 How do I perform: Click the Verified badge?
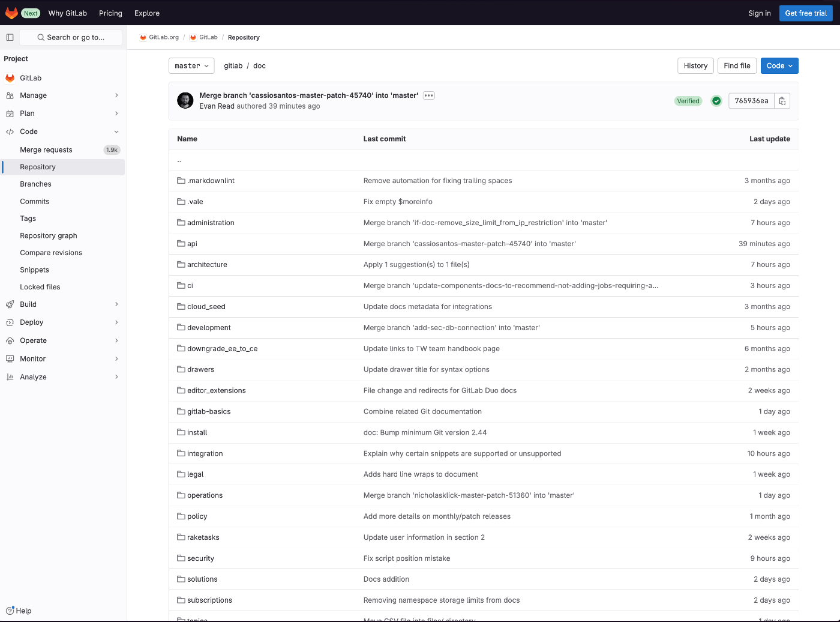[x=688, y=101]
